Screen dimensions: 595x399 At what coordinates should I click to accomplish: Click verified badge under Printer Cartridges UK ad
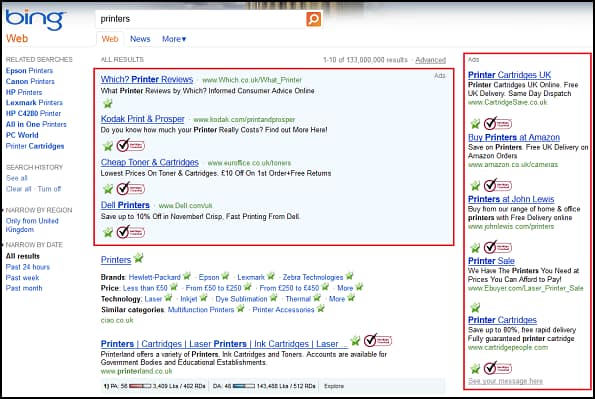(x=497, y=123)
